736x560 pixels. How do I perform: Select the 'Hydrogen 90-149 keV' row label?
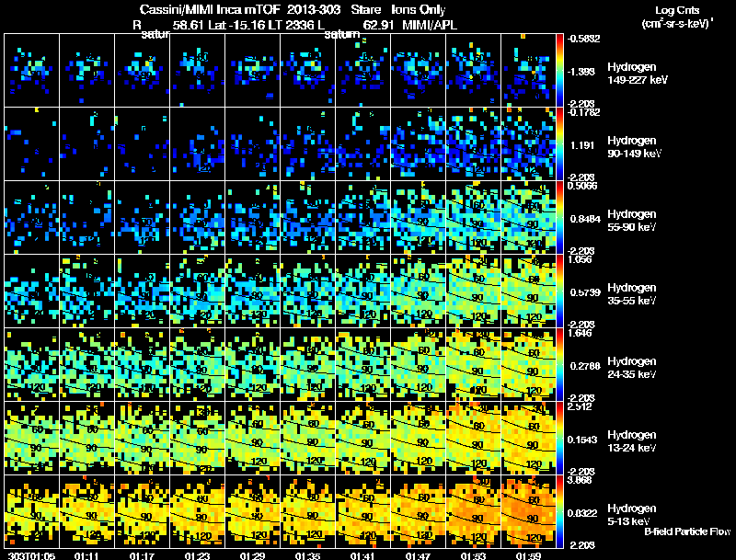(x=634, y=147)
